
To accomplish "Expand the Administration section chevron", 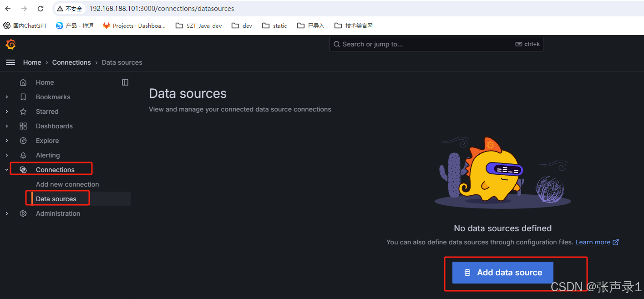I will [x=7, y=213].
